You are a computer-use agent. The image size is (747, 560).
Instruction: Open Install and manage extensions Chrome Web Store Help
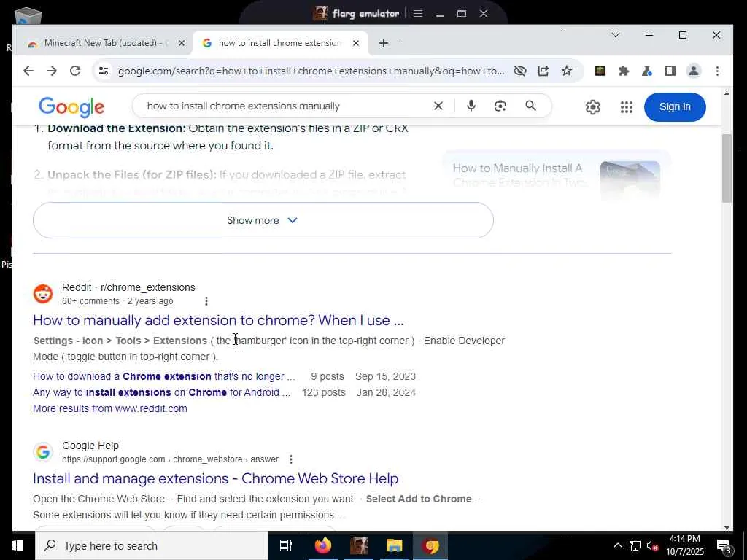point(215,478)
